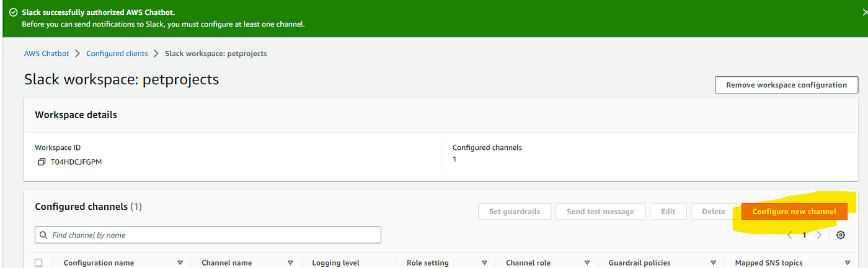The height and width of the screenshot is (268, 868).
Task: Open AWS Chatbot breadcrumb link
Action: 46,53
